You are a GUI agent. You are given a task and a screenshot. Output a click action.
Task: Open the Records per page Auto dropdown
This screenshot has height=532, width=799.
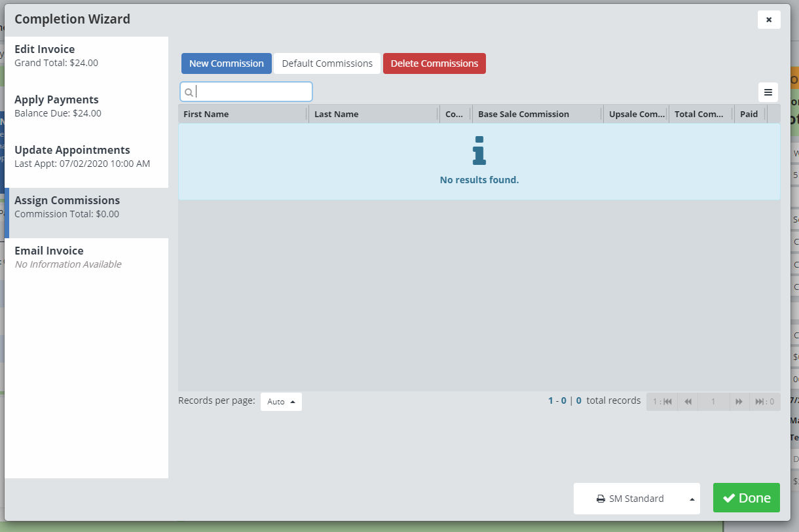point(281,402)
